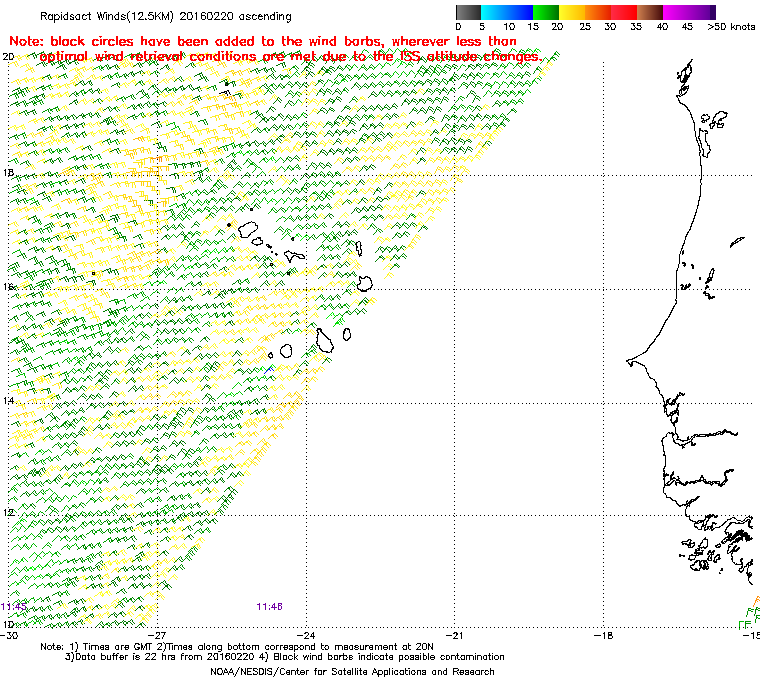Pick the cyan-to-blue 5–15 knots legend segment
Screen dimensions: 760x688
(507, 12)
